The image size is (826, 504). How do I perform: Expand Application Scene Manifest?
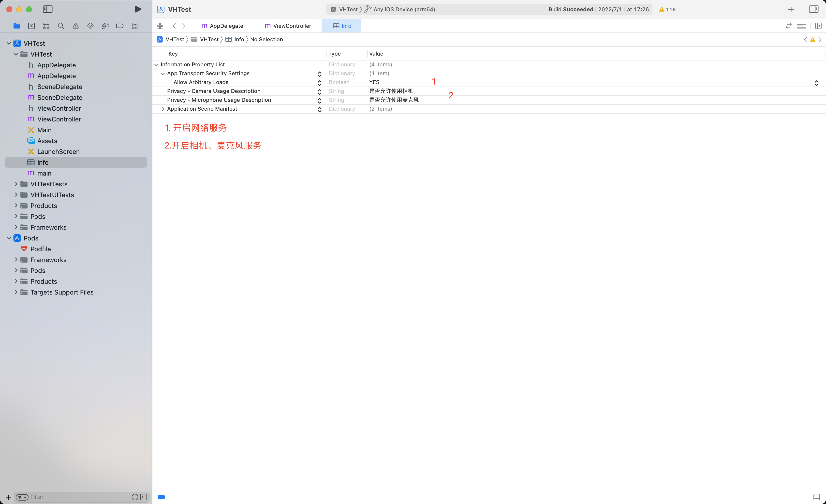coord(163,109)
